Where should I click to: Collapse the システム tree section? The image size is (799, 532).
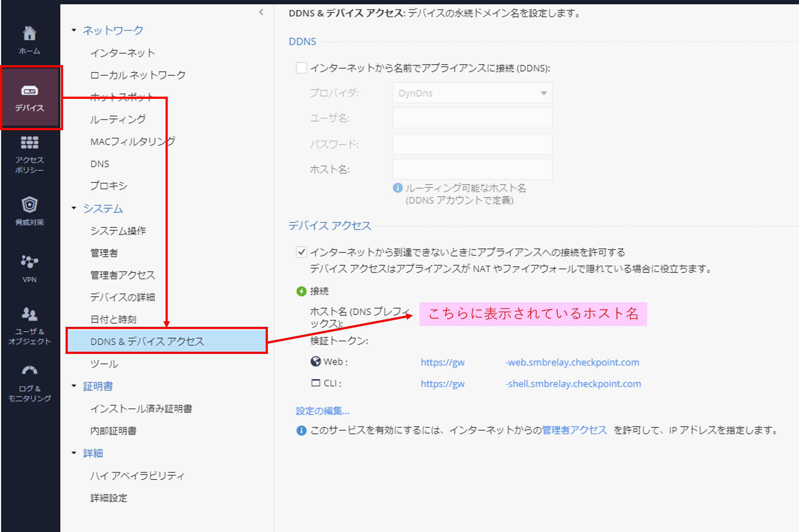pyautogui.click(x=74, y=208)
